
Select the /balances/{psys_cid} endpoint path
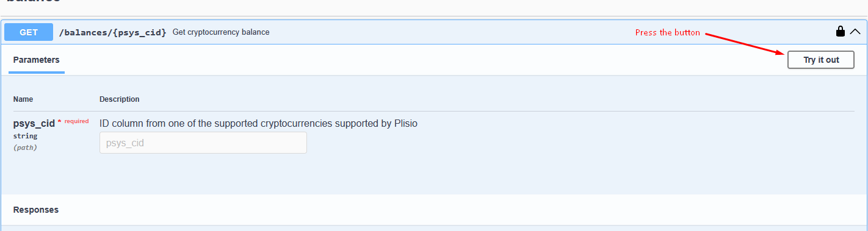112,32
